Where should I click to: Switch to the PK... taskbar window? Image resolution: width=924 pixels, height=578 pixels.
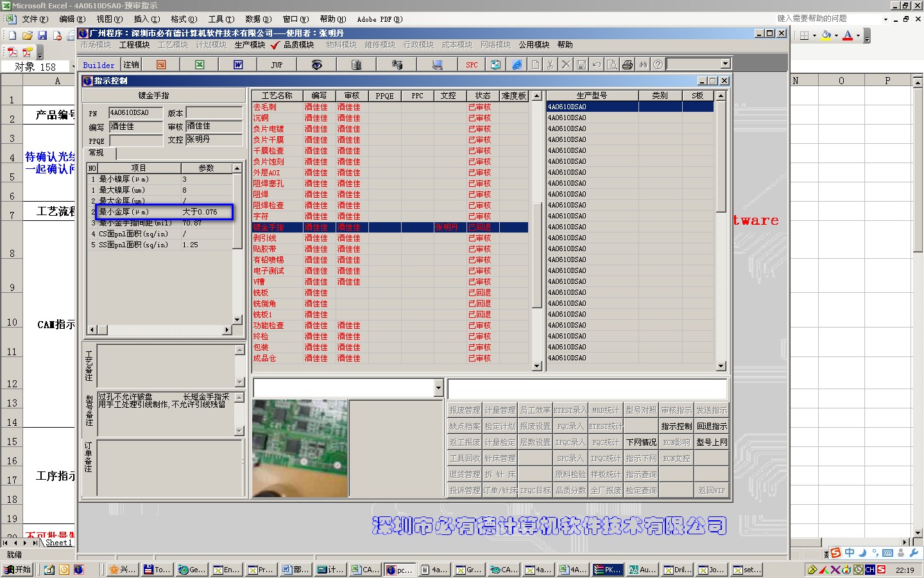coord(606,570)
